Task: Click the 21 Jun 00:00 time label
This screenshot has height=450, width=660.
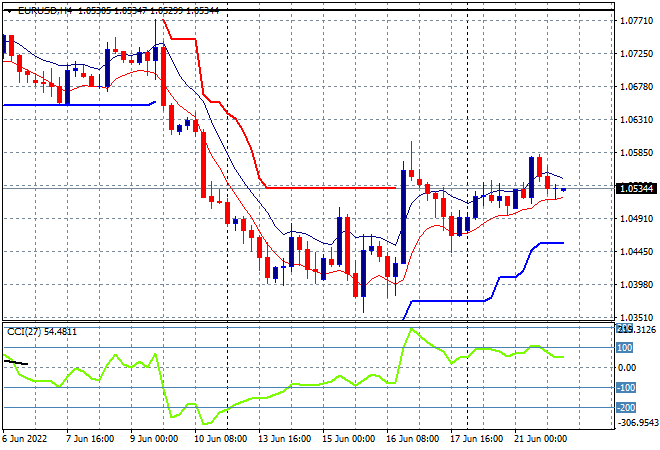Action: click(540, 439)
